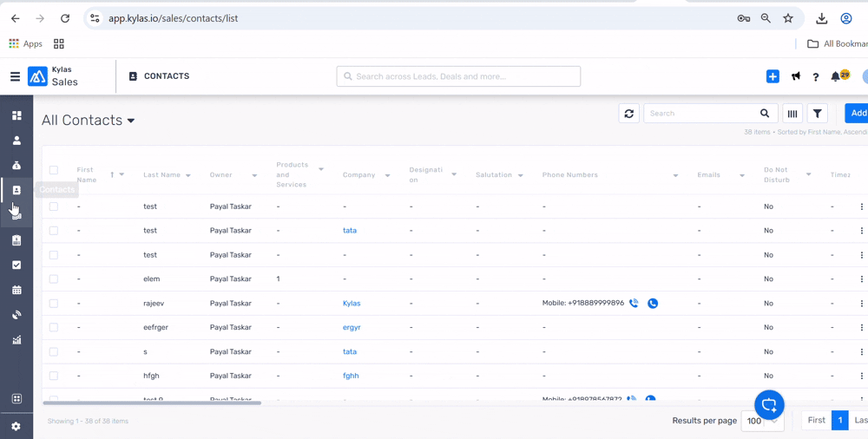Screen dimensions: 868x439
Task: Click the browser address bar URL
Action: pyautogui.click(x=174, y=18)
